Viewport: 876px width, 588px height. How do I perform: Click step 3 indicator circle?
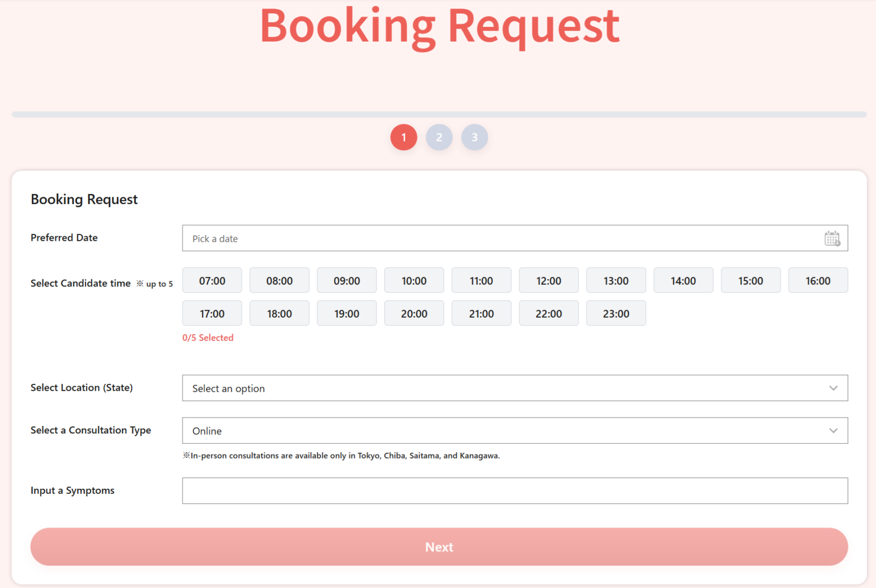pyautogui.click(x=474, y=137)
